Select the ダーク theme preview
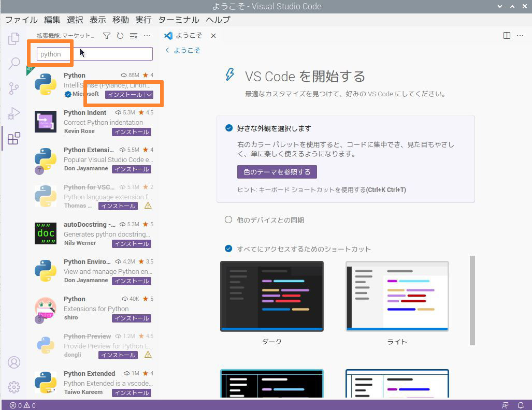The height and width of the screenshot is (410, 532). coord(271,296)
